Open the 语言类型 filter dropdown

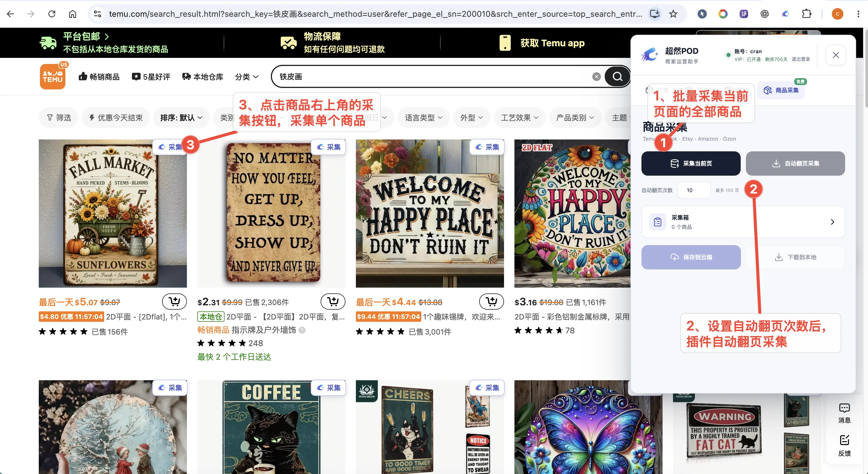(x=424, y=118)
